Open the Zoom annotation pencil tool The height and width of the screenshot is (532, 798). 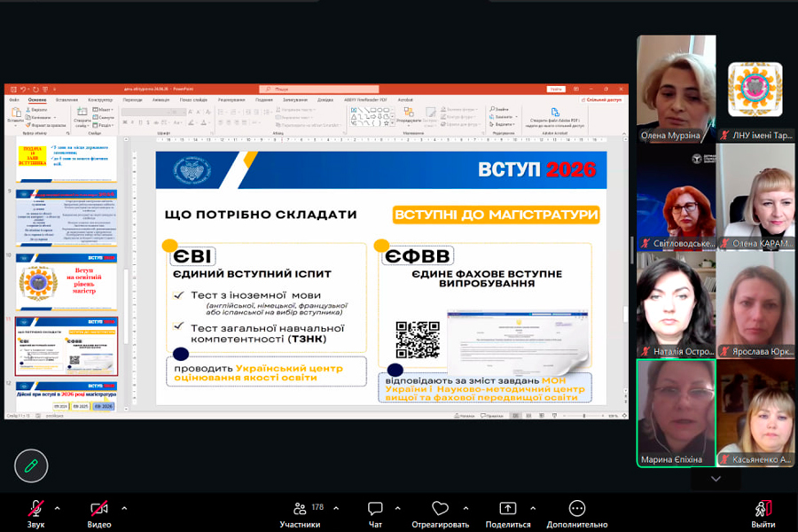[x=31, y=465]
